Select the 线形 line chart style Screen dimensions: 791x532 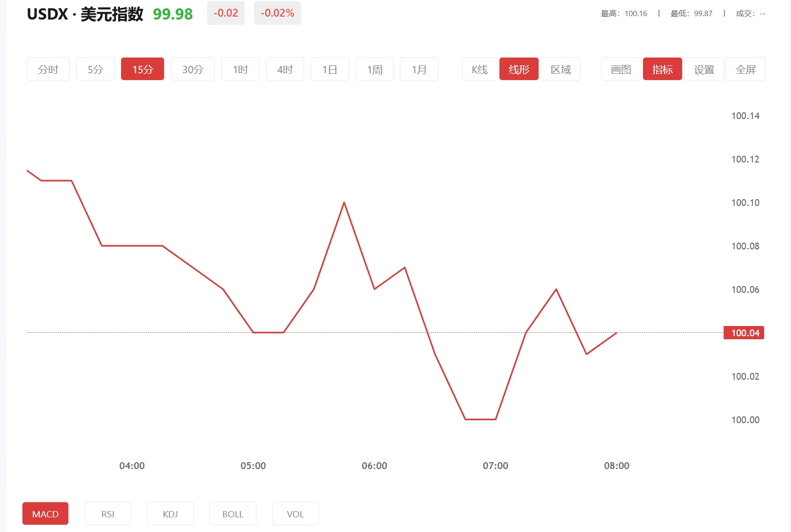(x=519, y=69)
